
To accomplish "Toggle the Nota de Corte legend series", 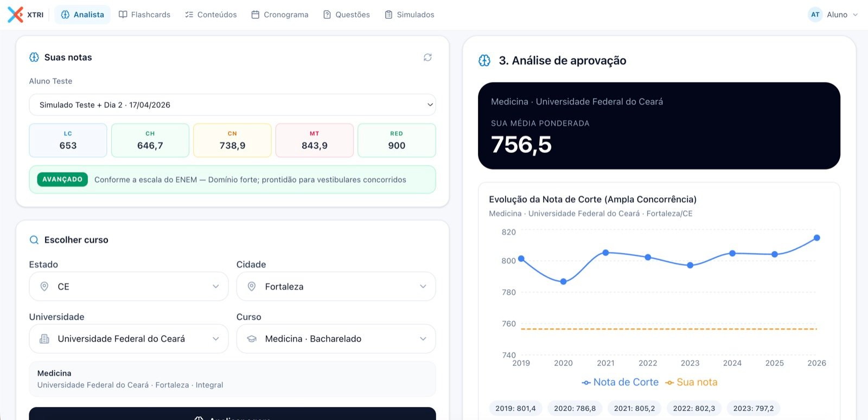I will [x=620, y=382].
